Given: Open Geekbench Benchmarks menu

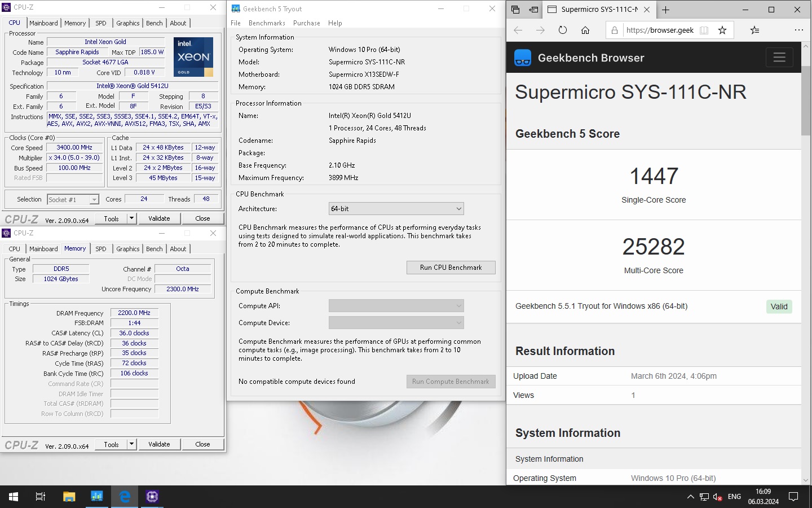Looking at the screenshot, I should click(x=267, y=23).
